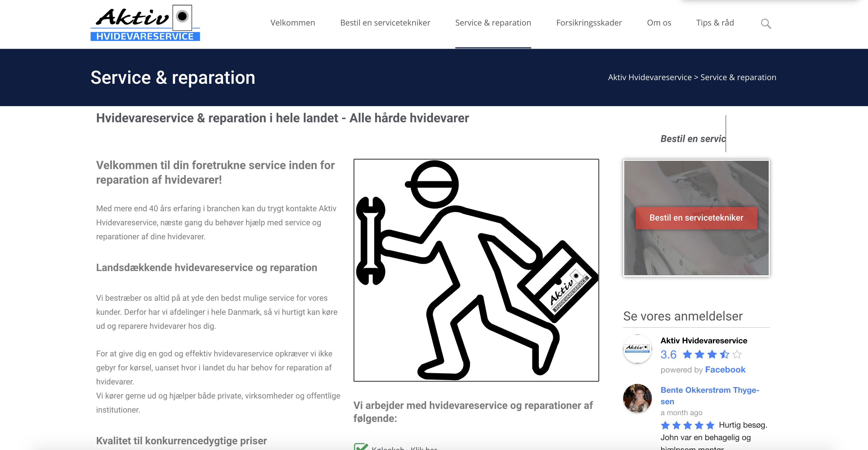Click the Aktiv Hvidevareservice logo

(x=145, y=23)
